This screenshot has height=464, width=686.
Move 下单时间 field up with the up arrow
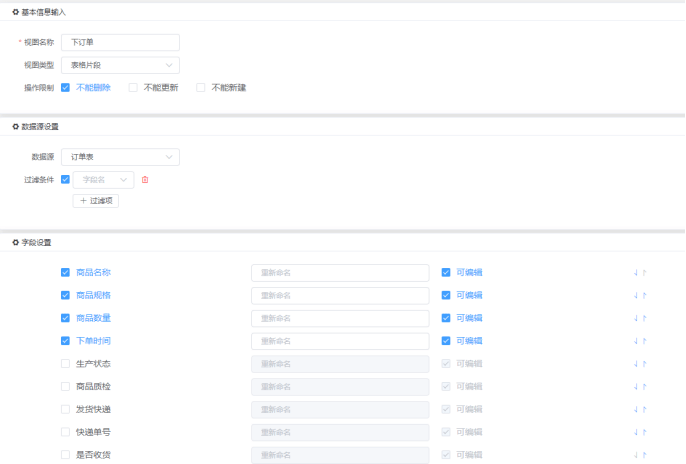(644, 341)
